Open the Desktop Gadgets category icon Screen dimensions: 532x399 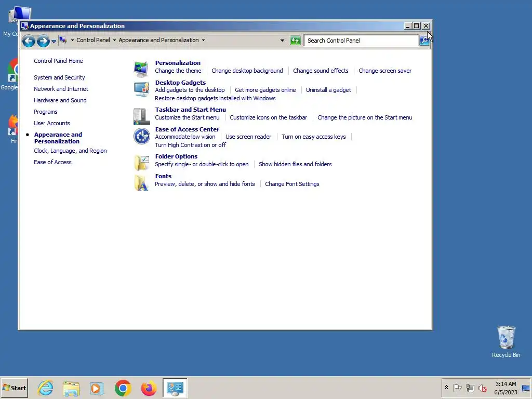pos(141,89)
